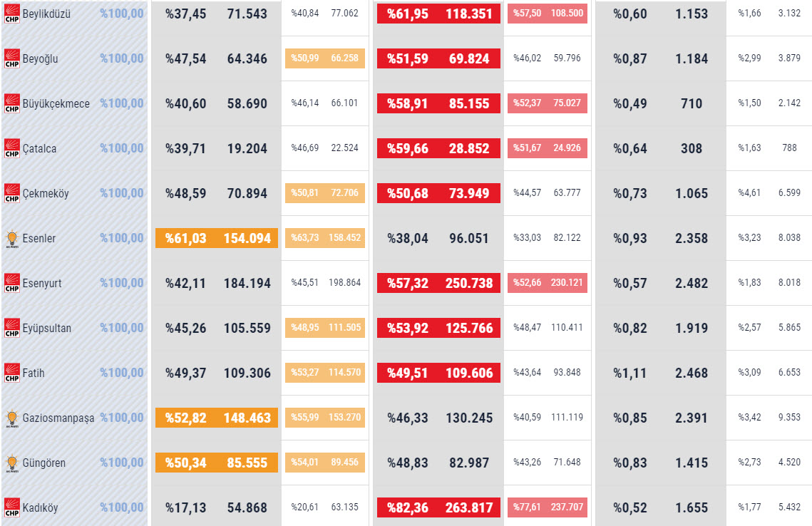Select the AK Parti bulb icon for Güngören
The width and height of the screenshot is (812, 526).
pyautogui.click(x=12, y=463)
